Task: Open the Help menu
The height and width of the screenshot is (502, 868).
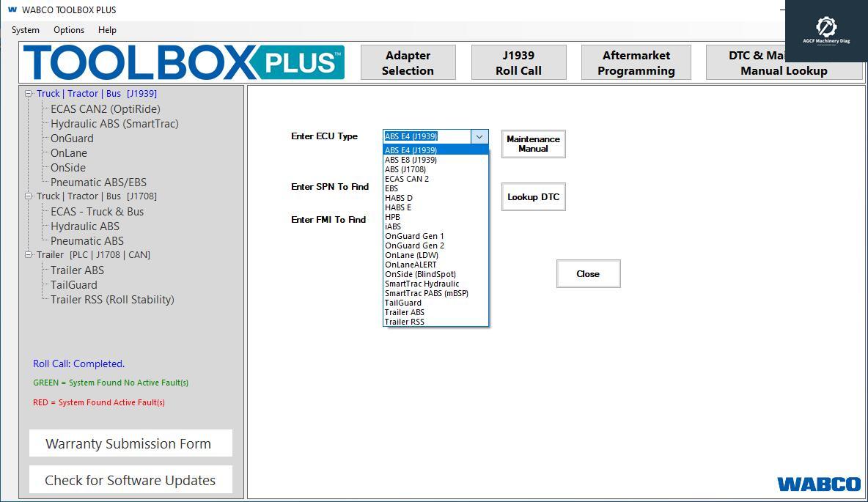Action: click(107, 30)
